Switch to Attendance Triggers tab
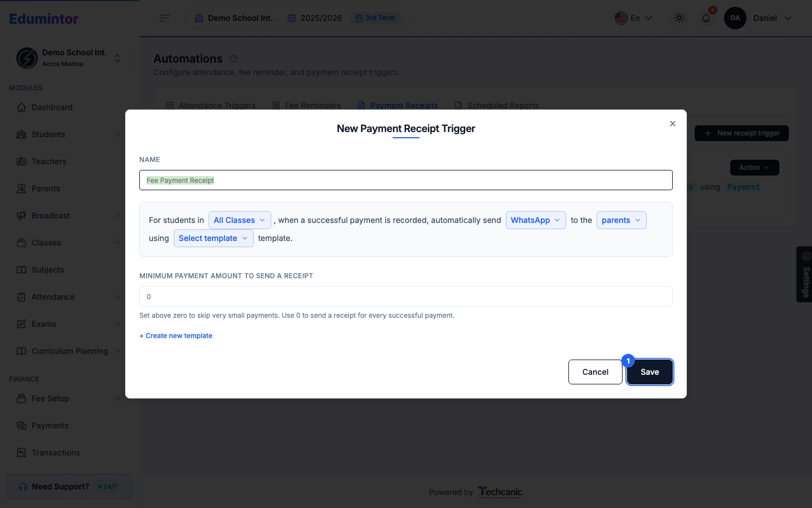 pos(211,106)
